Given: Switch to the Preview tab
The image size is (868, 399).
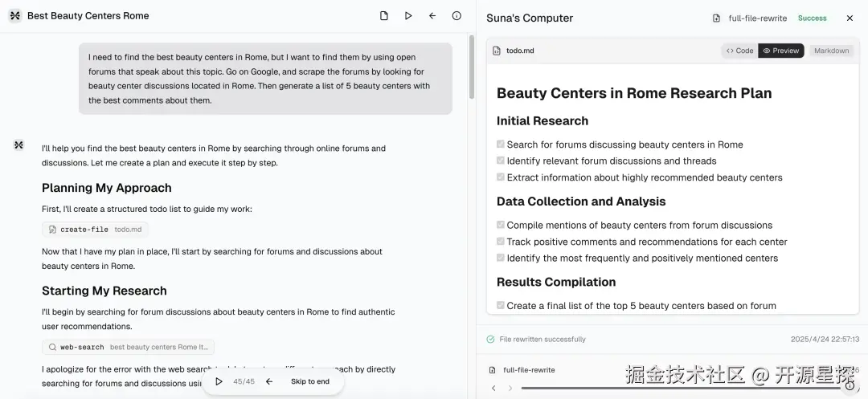Looking at the screenshot, I should coord(781,51).
